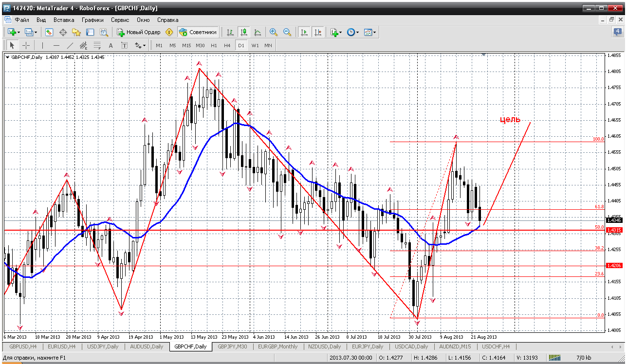This screenshot has width=627, height=364.
Task: Select the M30 timeframe button
Action: coord(200,45)
